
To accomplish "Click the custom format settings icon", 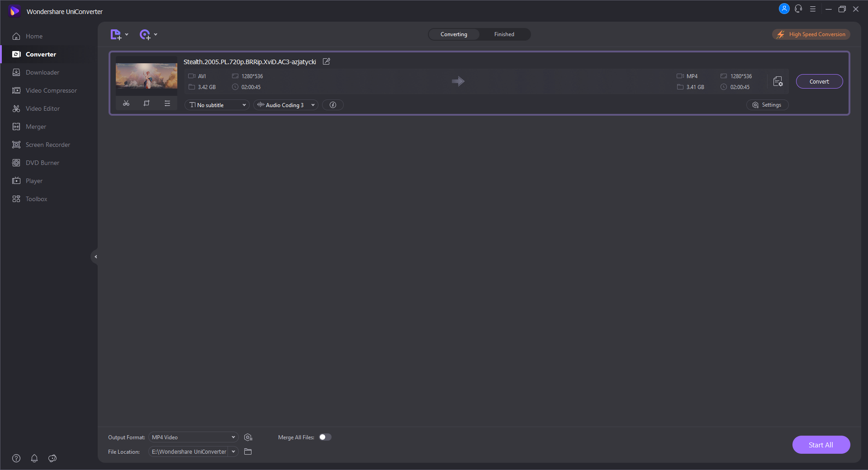I will tap(248, 437).
